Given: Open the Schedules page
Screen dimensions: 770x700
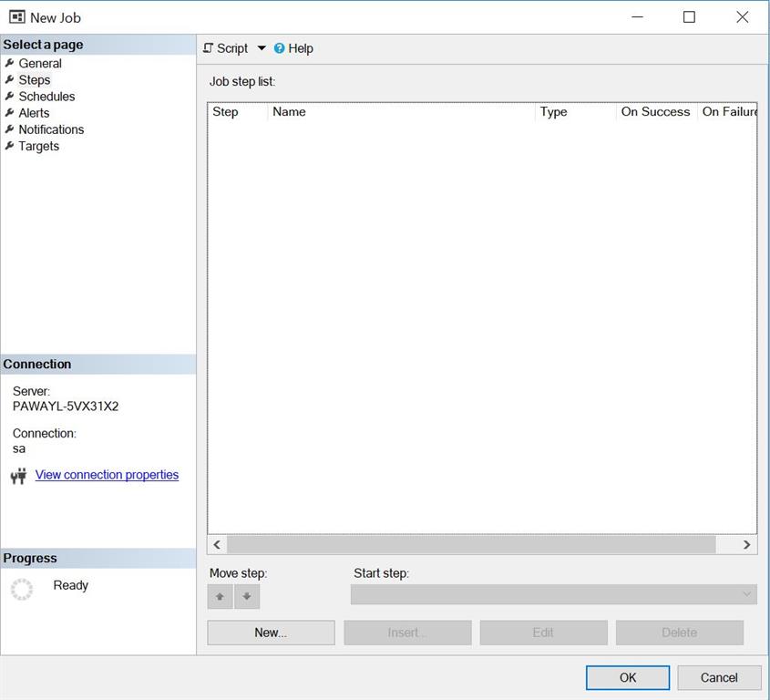Looking at the screenshot, I should tap(46, 97).
